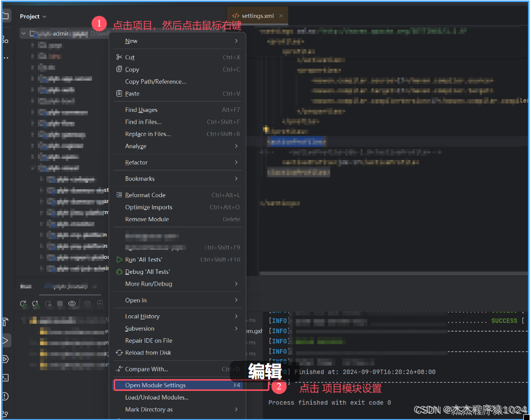Rerun the build in the run console

coord(23,304)
